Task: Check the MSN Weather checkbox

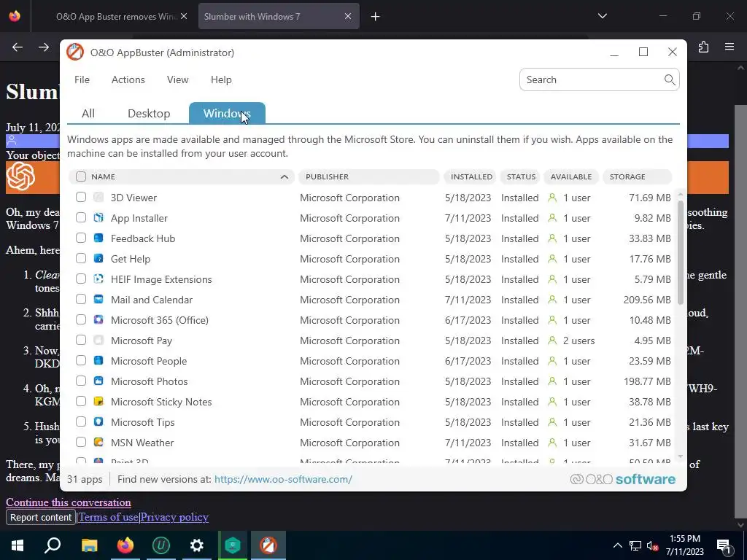Action: pos(81,443)
